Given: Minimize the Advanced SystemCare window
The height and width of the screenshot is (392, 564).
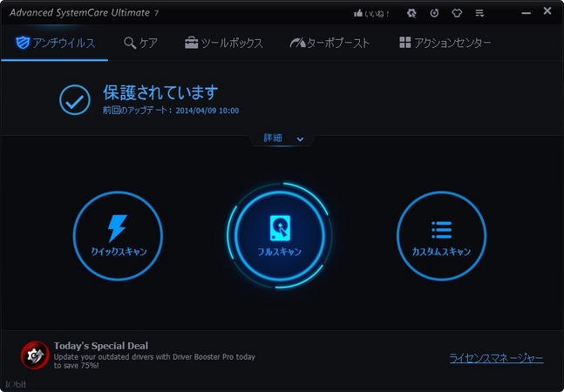Looking at the screenshot, I should pos(527,13).
